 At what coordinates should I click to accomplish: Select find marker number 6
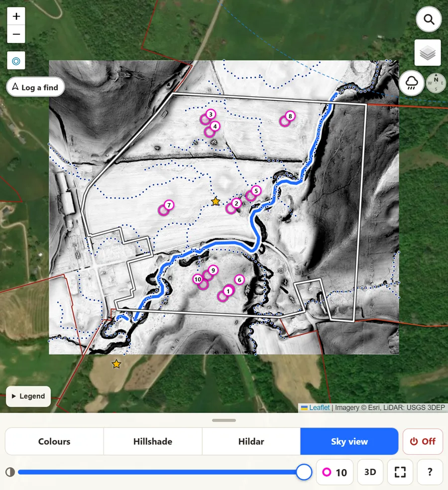click(239, 280)
